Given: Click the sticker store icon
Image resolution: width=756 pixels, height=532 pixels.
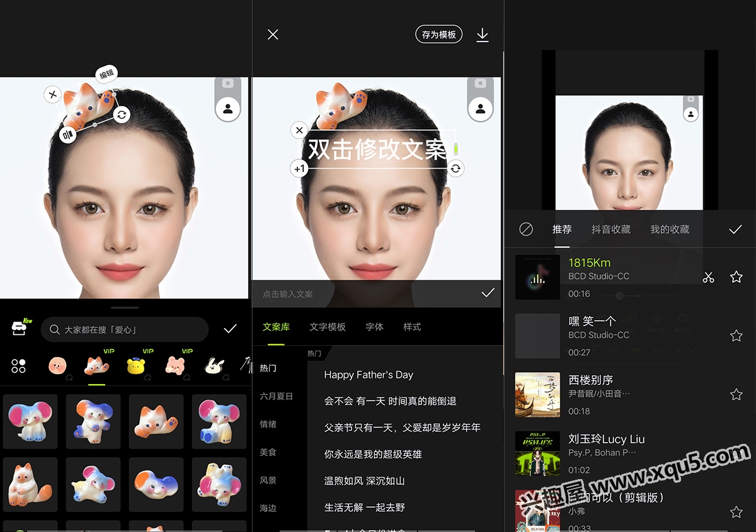Looking at the screenshot, I should pyautogui.click(x=20, y=328).
